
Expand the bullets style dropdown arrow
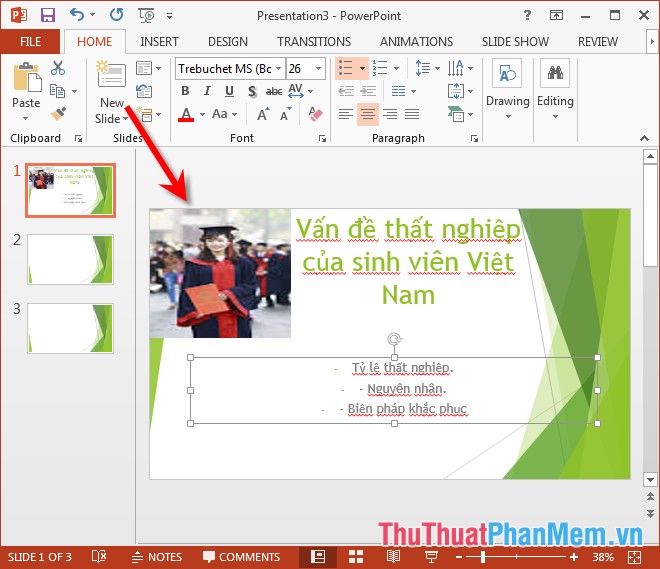pyautogui.click(x=362, y=68)
